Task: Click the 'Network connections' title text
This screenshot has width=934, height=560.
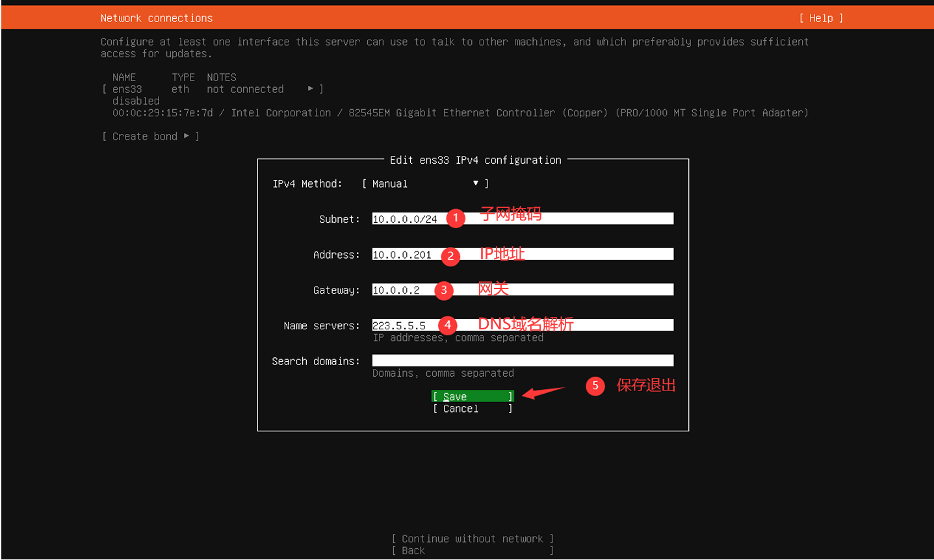Action: pos(157,18)
